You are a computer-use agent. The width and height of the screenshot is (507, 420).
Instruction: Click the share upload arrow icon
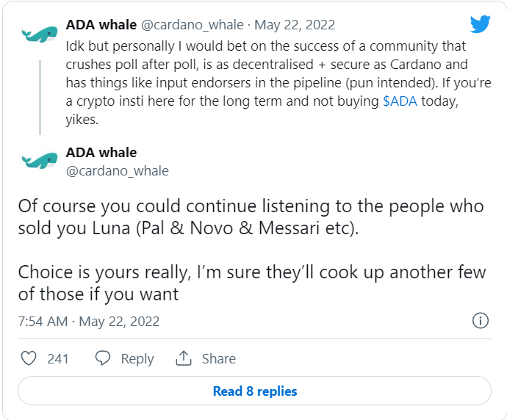pos(184,358)
